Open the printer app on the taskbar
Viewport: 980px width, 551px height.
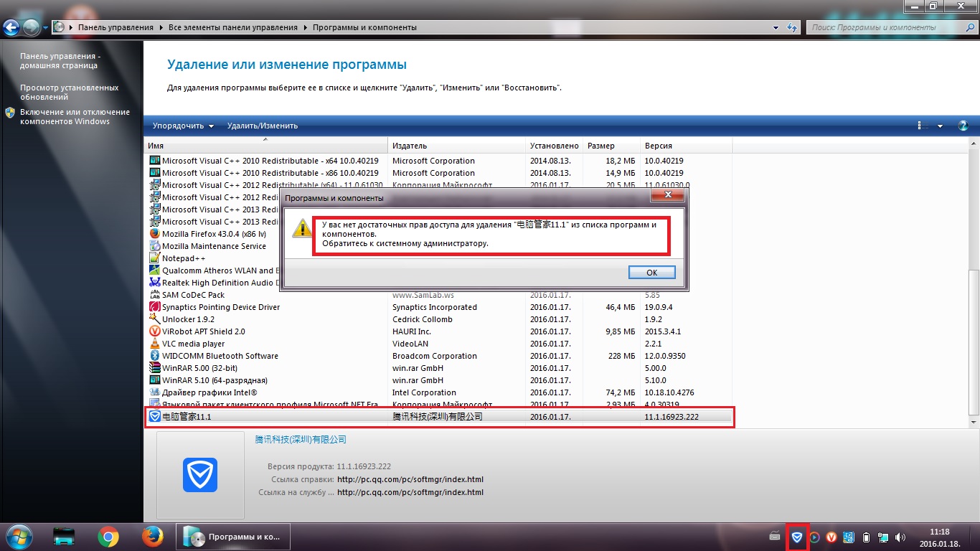point(65,536)
